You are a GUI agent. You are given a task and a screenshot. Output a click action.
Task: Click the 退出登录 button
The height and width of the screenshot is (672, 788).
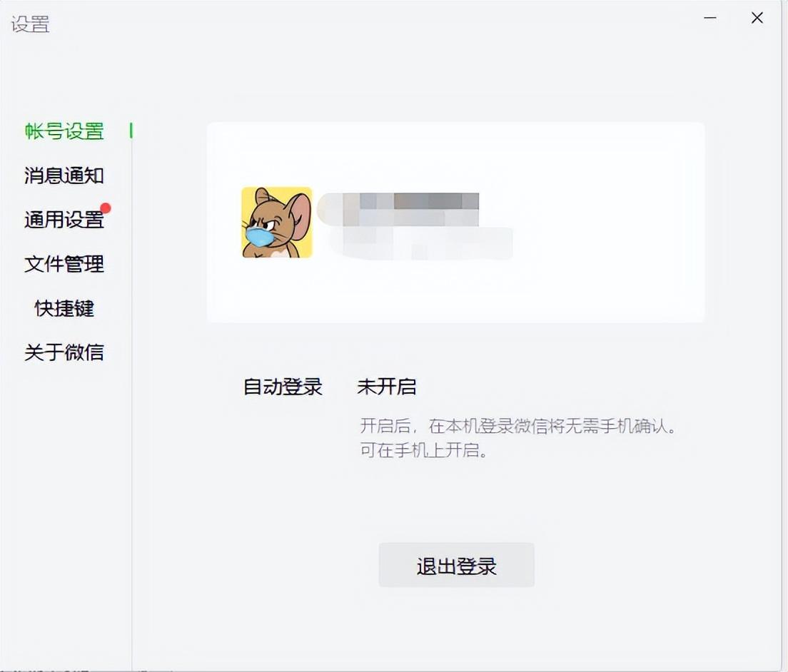point(456,565)
